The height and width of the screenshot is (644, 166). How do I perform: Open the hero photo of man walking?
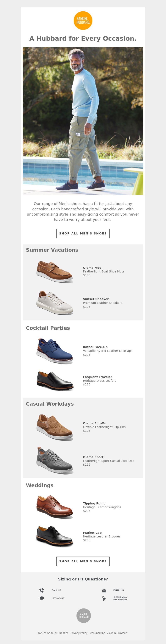coord(83,121)
